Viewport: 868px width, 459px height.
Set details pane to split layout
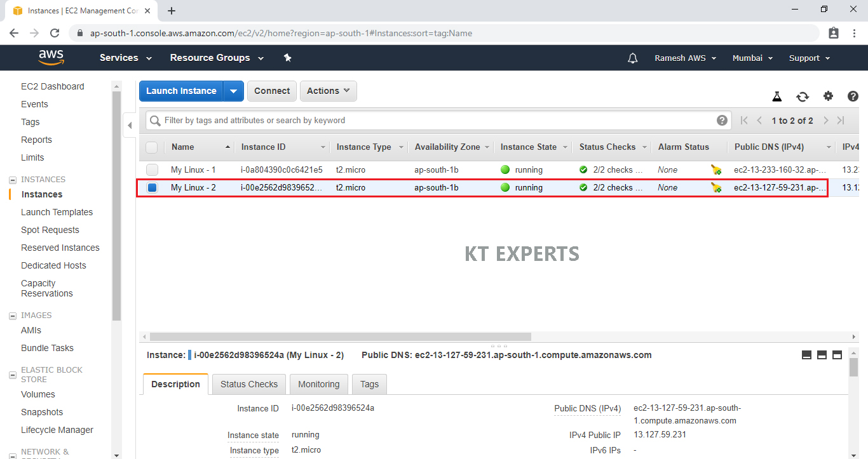[822, 355]
